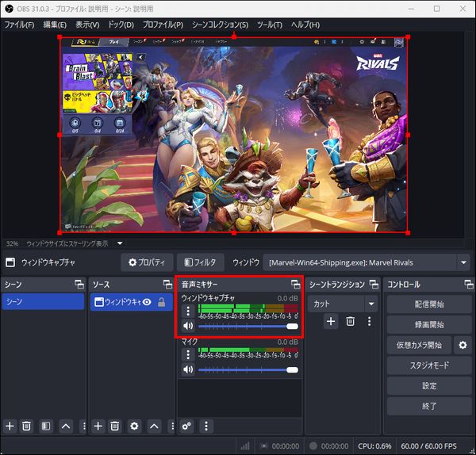Adjust the ウィンドウキャプチャ volume slider
The height and width of the screenshot is (455, 476).
click(248, 327)
